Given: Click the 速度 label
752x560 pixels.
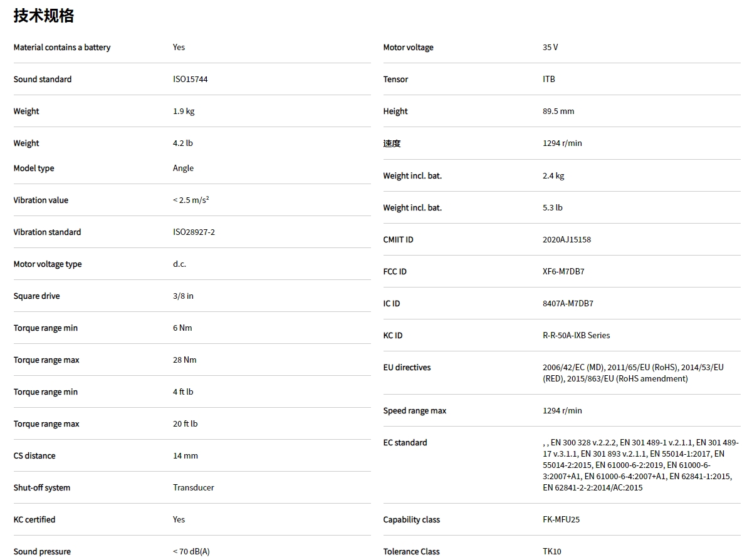Looking at the screenshot, I should coord(392,143).
